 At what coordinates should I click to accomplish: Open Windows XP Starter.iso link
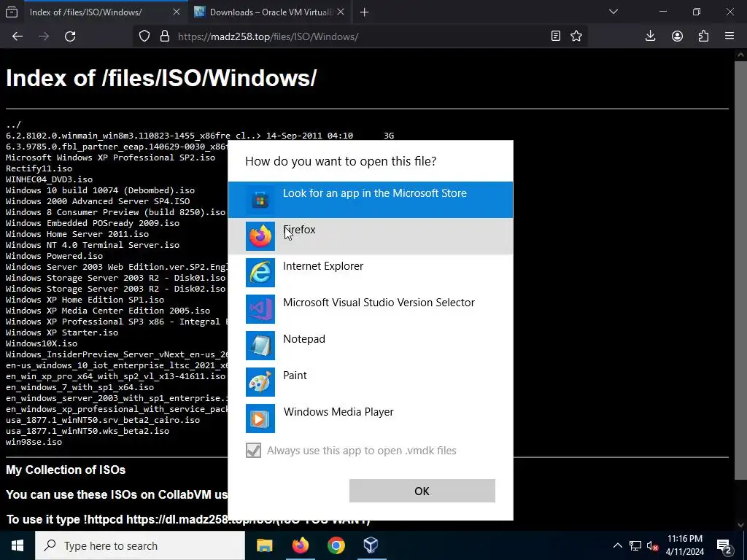click(x=62, y=332)
